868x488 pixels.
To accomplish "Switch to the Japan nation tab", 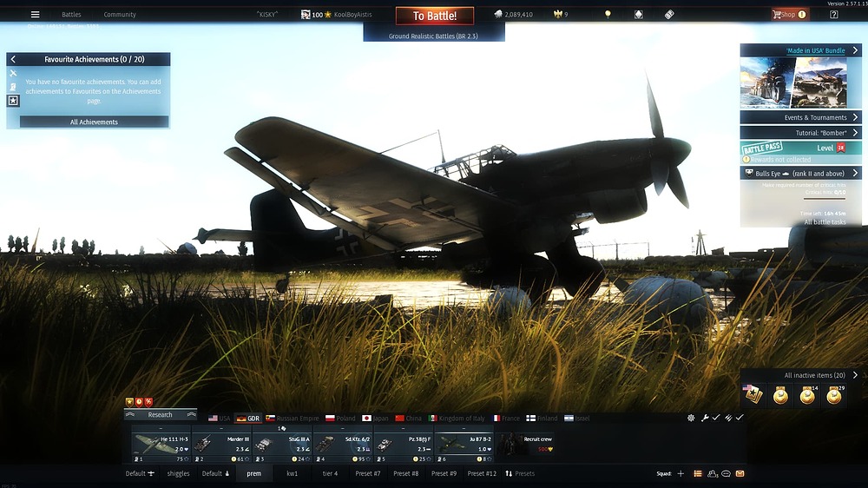I will (x=375, y=419).
